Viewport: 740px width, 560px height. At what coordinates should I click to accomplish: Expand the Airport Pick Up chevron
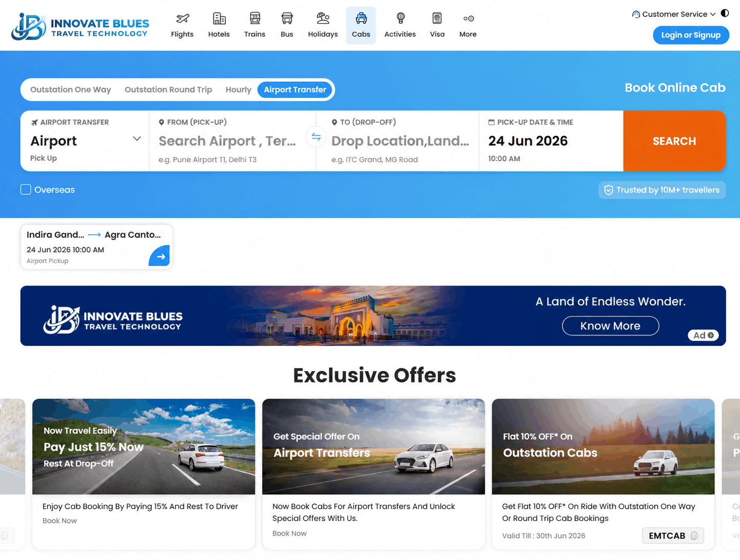click(137, 139)
